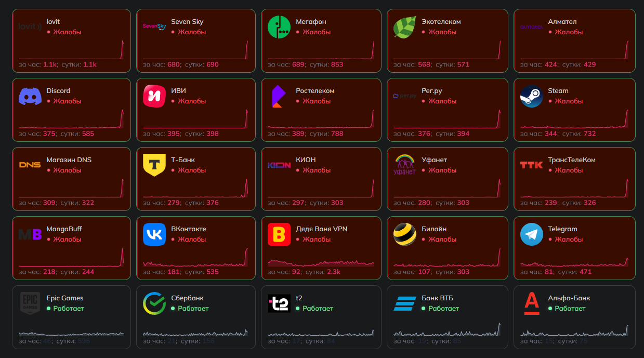Open the Telegram service name
This screenshot has height=358, width=644.
562,229
